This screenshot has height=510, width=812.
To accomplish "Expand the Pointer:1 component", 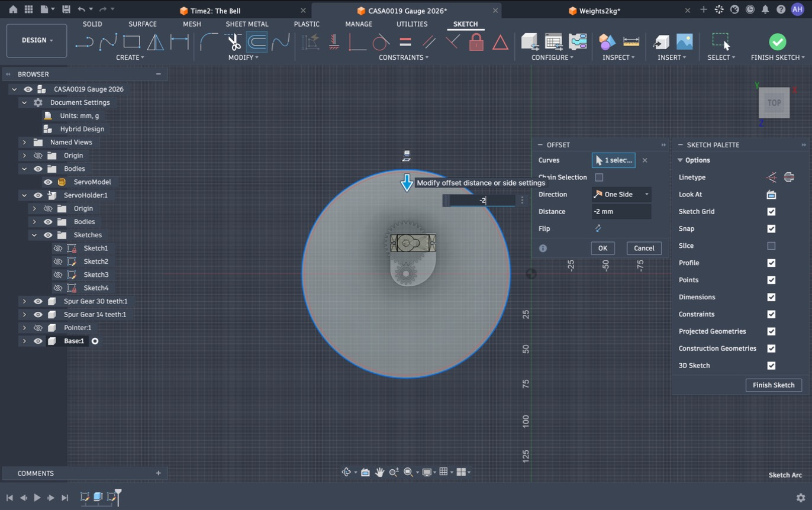I will (24, 328).
